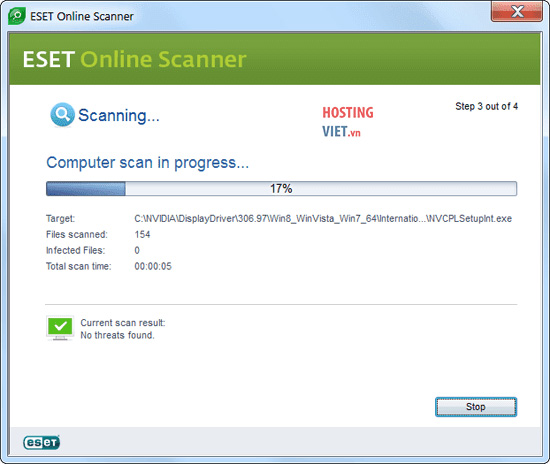The image size is (550, 464).
Task: Click the 17% scan progress bar
Action: (x=281, y=188)
